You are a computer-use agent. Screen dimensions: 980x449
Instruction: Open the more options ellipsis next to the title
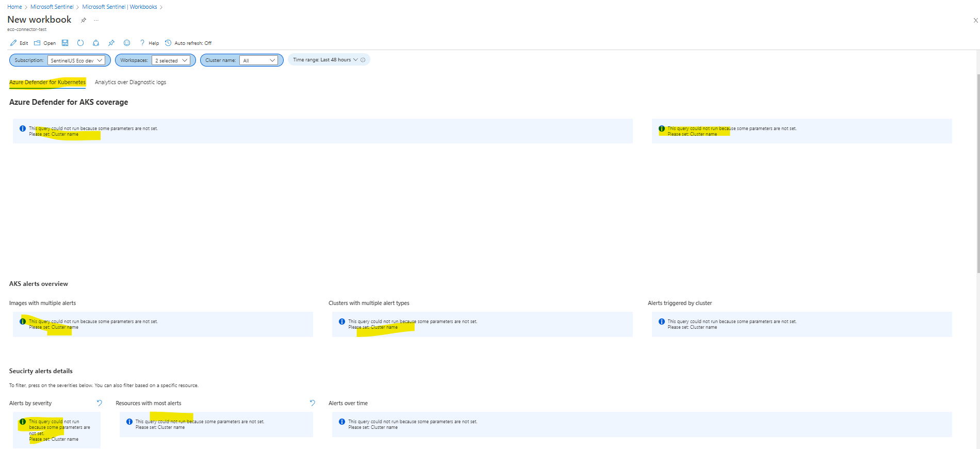click(x=96, y=20)
